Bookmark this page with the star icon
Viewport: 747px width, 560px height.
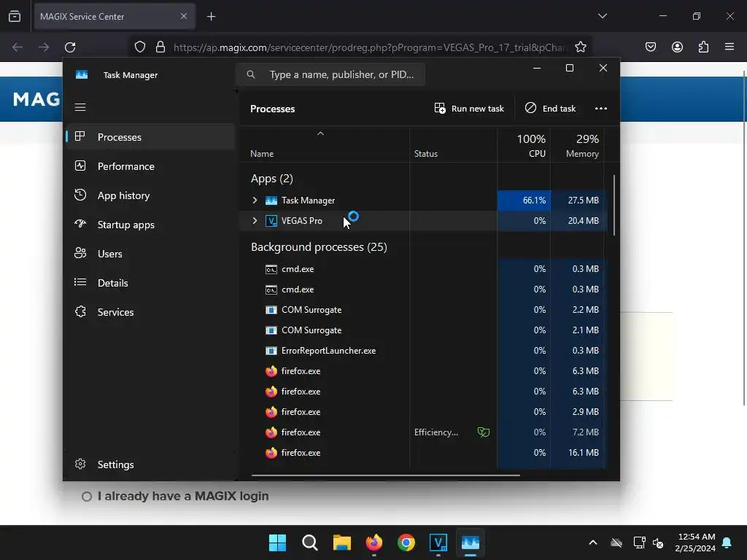[x=580, y=47]
